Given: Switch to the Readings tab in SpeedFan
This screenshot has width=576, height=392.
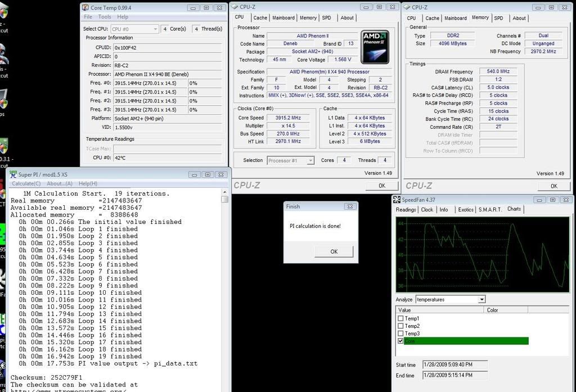Looking at the screenshot, I should coord(406,209).
